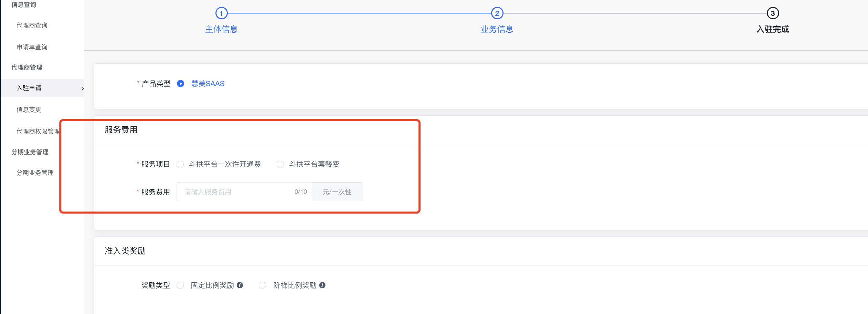Select 斗拱平台一次性开通费 radio option

pos(180,165)
